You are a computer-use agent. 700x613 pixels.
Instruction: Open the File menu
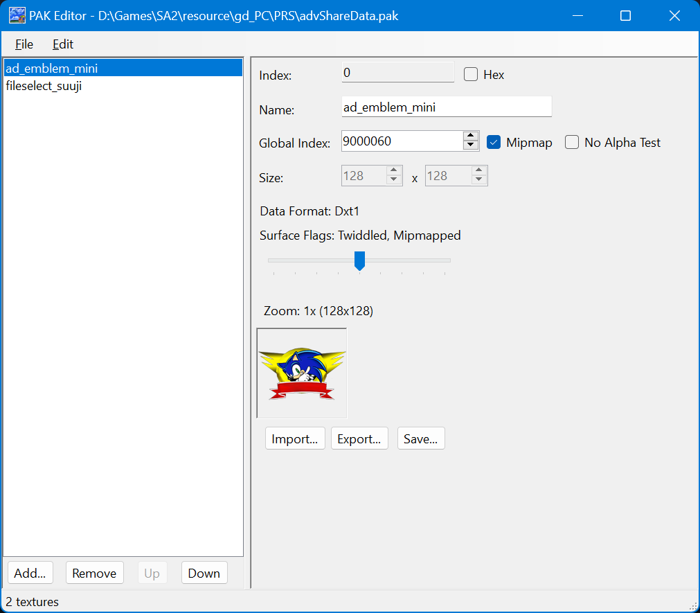coord(24,44)
